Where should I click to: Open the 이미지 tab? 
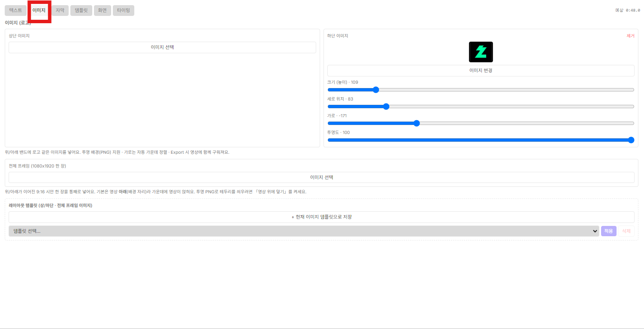click(x=39, y=10)
